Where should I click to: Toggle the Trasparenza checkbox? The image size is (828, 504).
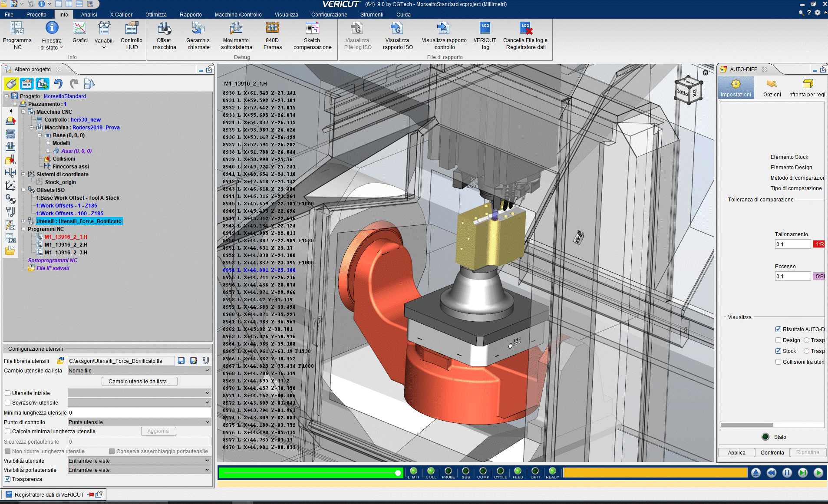(7, 479)
